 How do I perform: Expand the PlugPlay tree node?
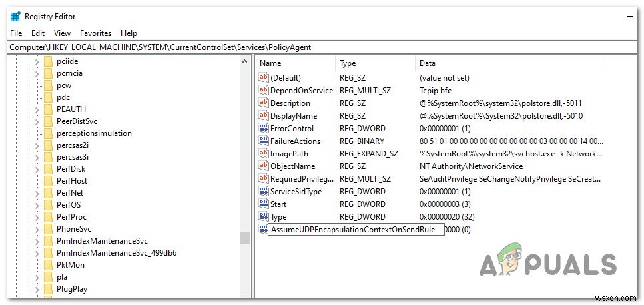[x=37, y=289]
